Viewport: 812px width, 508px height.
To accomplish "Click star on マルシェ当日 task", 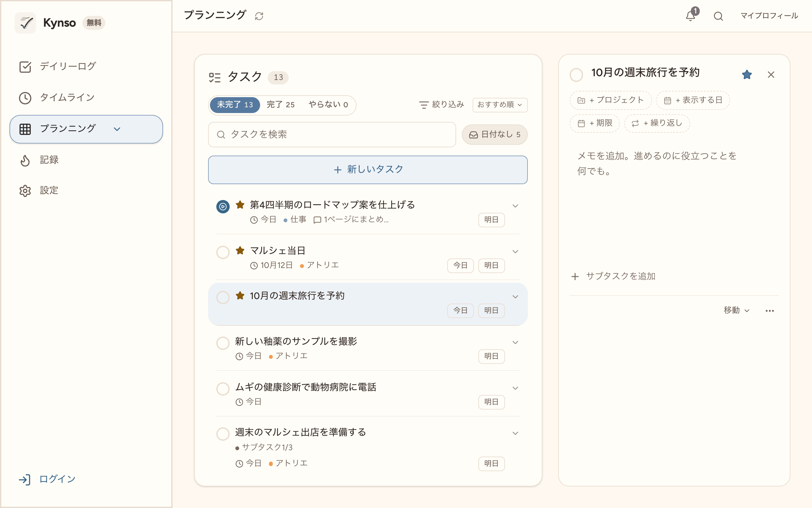I will (x=240, y=251).
